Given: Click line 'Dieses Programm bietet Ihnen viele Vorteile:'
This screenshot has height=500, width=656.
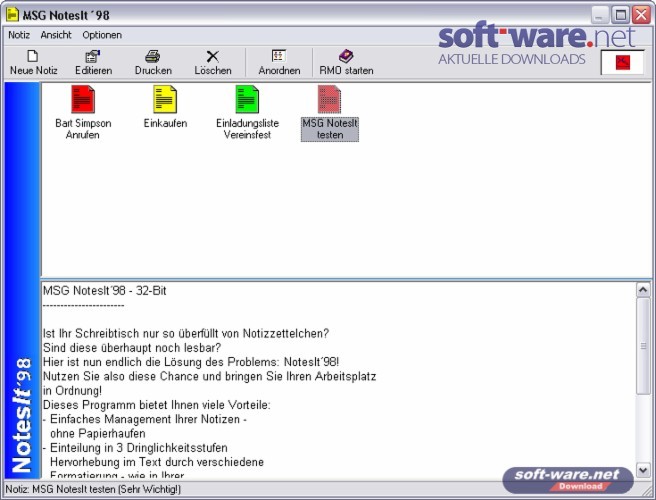Looking at the screenshot, I should [156, 405].
